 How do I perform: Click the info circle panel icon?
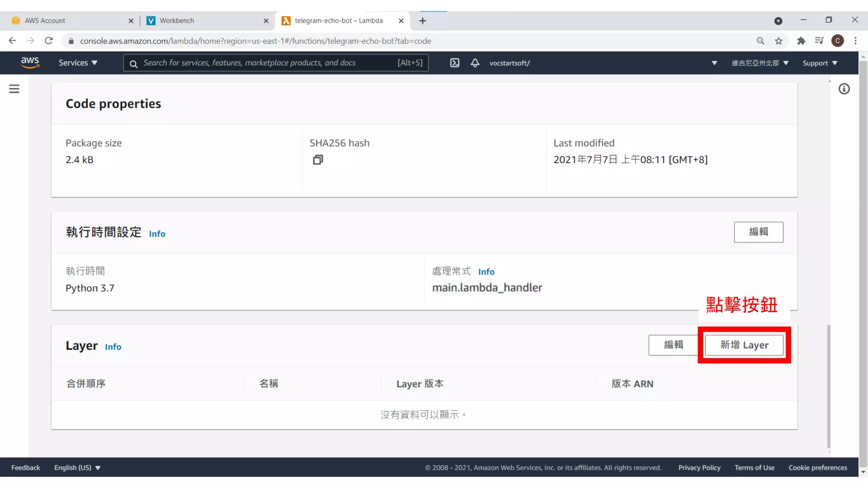(x=844, y=89)
